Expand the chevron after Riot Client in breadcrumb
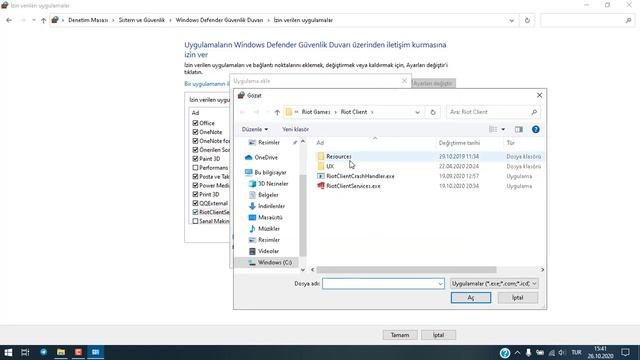Screen dimensions: 640x360 coord(372,112)
